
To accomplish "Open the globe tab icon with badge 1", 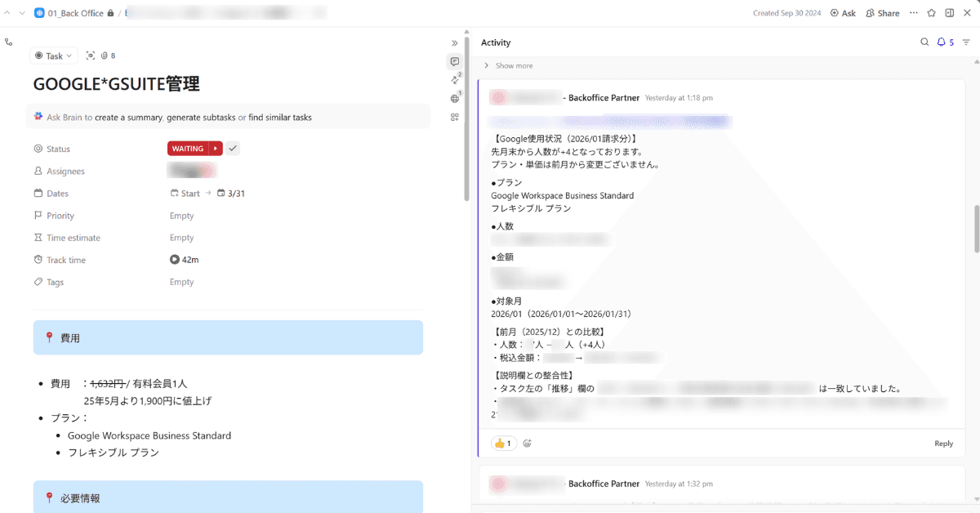I will click(456, 98).
